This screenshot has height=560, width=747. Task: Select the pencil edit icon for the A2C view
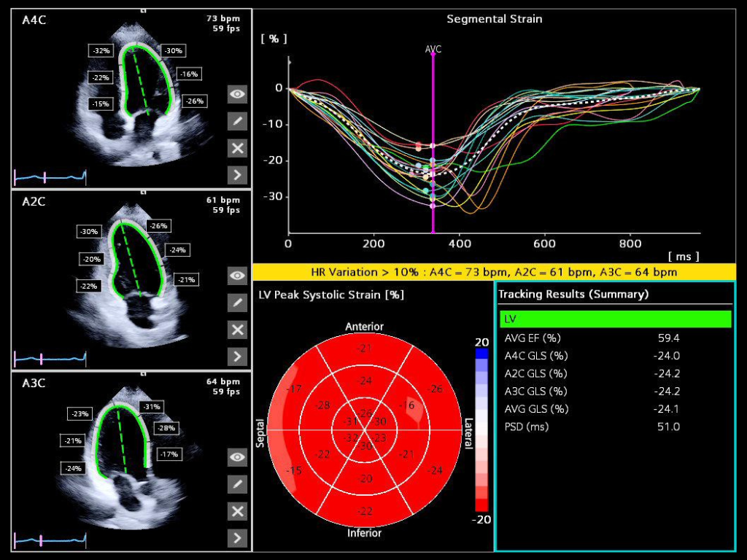(236, 303)
